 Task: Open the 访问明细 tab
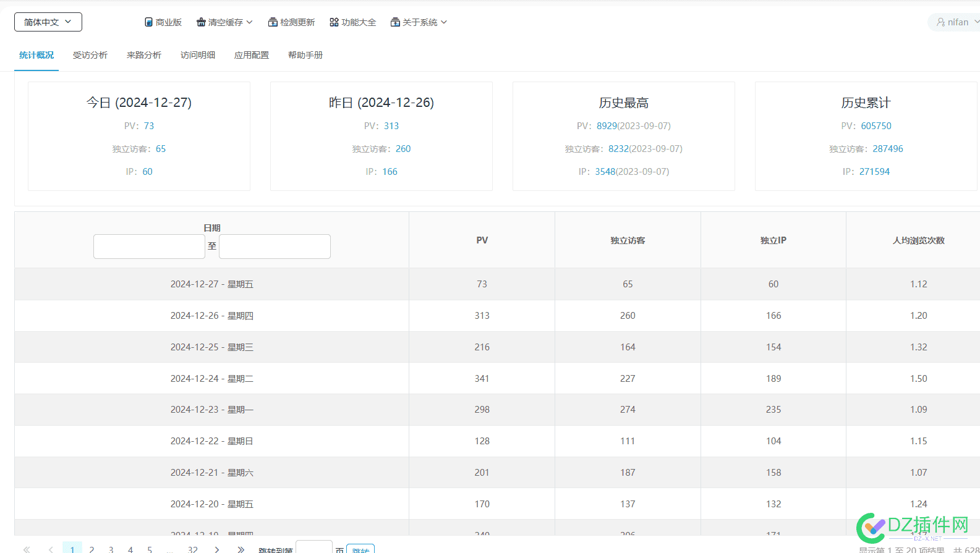point(198,55)
